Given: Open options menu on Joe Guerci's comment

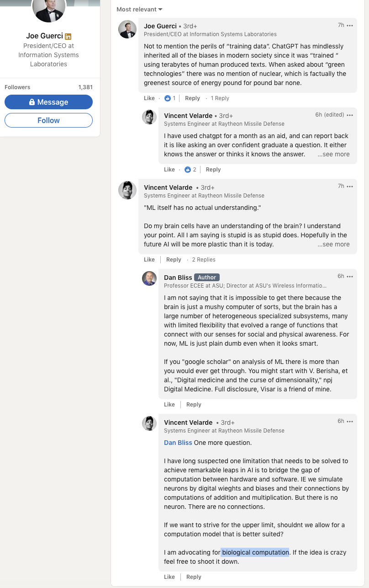Looking at the screenshot, I should 350,26.
